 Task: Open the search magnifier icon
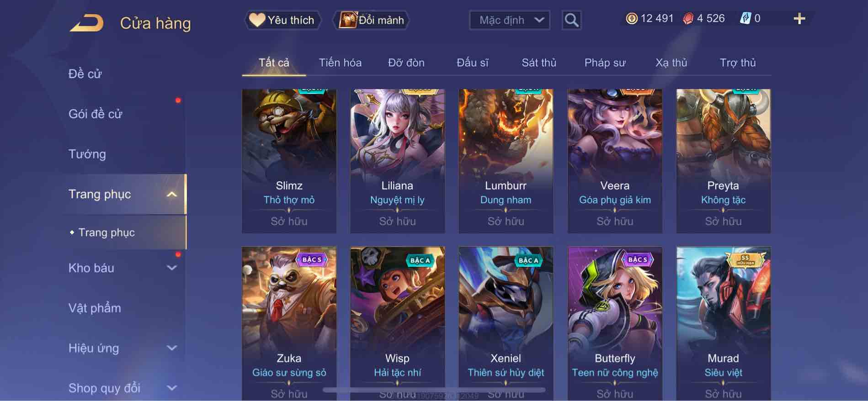click(x=571, y=20)
